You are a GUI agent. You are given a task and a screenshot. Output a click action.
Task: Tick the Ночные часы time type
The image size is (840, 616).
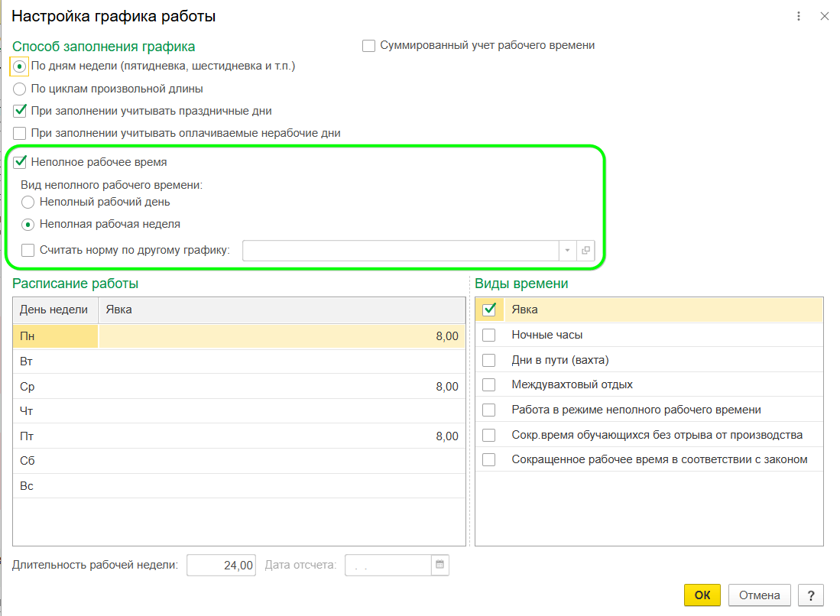(489, 335)
